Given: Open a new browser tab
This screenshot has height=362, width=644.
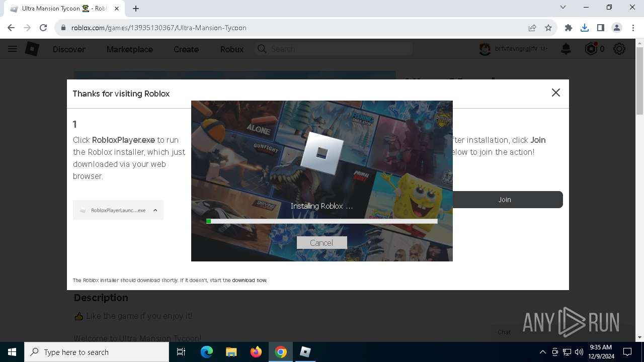Looking at the screenshot, I should 136,9.
